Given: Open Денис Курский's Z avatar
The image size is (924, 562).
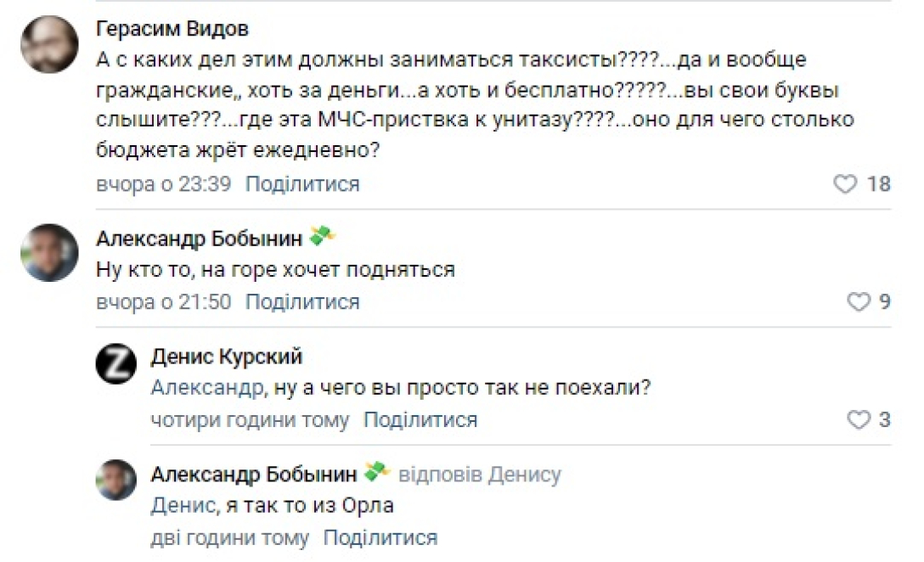Looking at the screenshot, I should point(115,362).
